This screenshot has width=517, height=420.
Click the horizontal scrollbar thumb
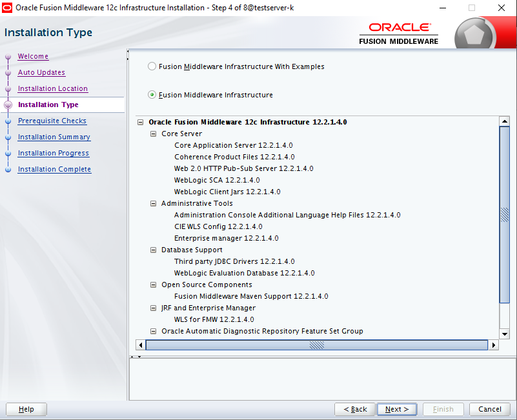pos(317,345)
